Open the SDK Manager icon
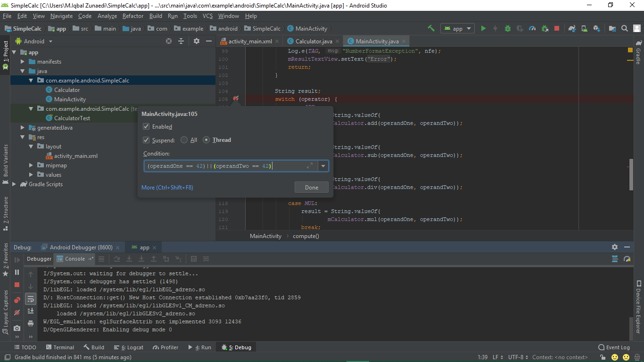Image resolution: width=644 pixels, height=362 pixels. (596, 28)
